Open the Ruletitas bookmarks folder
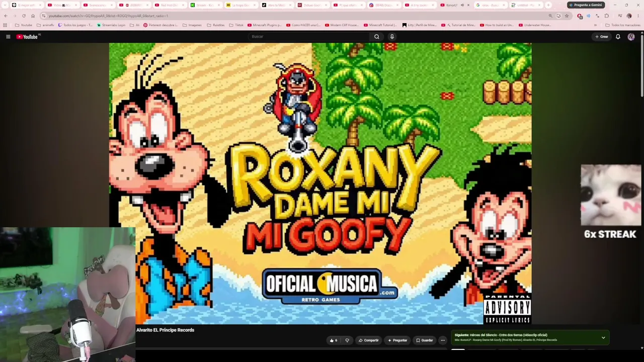Screen dimensions: 644x362 coord(216,25)
